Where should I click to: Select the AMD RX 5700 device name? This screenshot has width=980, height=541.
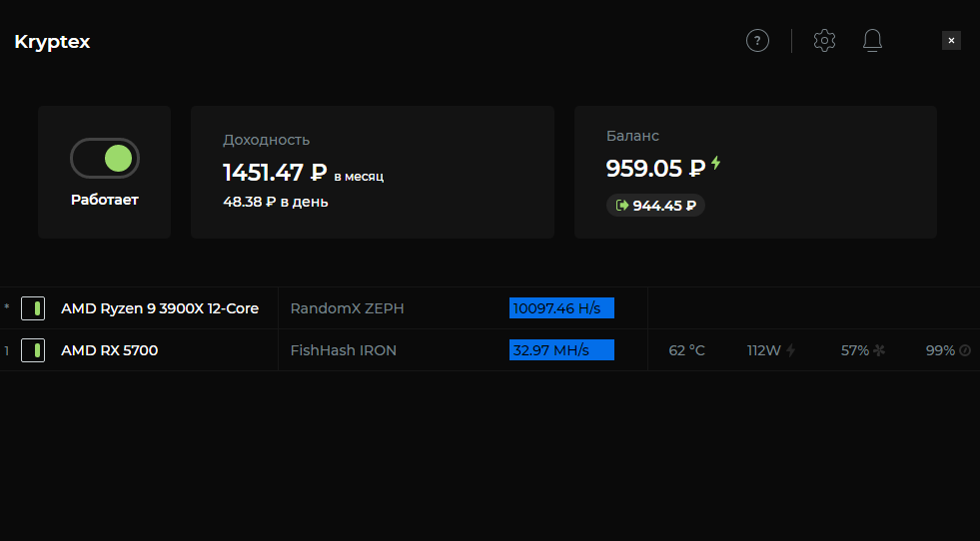point(109,350)
